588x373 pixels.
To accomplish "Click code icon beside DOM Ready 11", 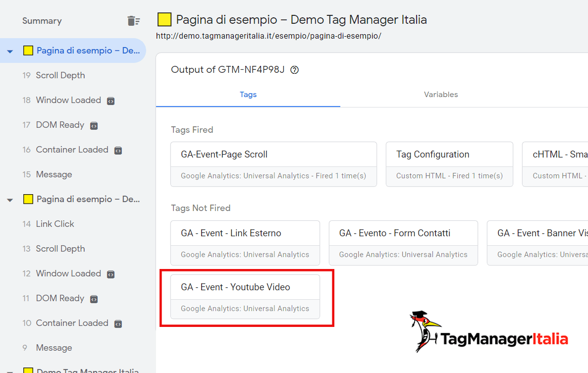I will 94,299.
